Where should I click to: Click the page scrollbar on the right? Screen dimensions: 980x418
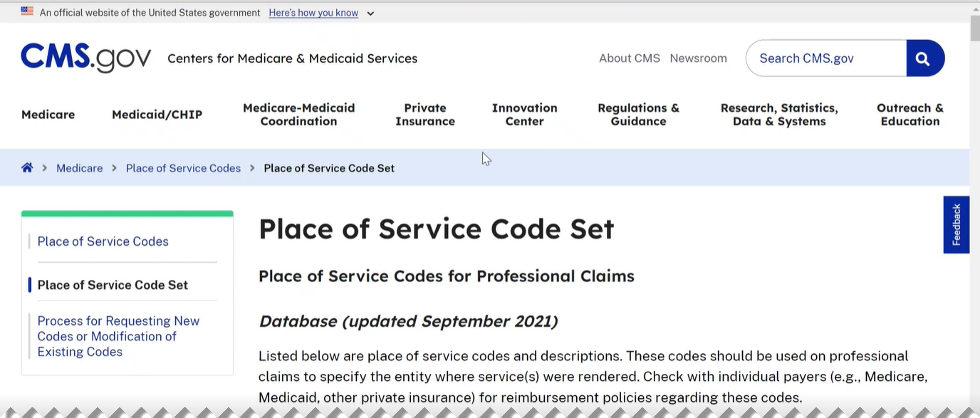coord(974,28)
